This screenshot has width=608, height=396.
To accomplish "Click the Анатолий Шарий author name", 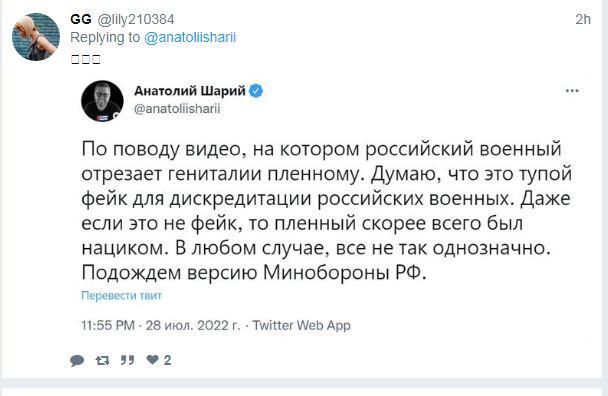I will click(x=190, y=91).
